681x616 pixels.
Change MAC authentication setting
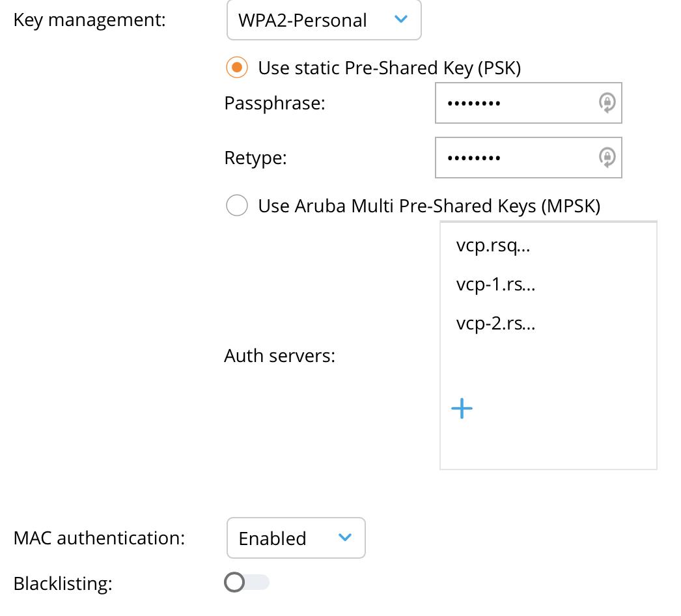click(x=296, y=538)
